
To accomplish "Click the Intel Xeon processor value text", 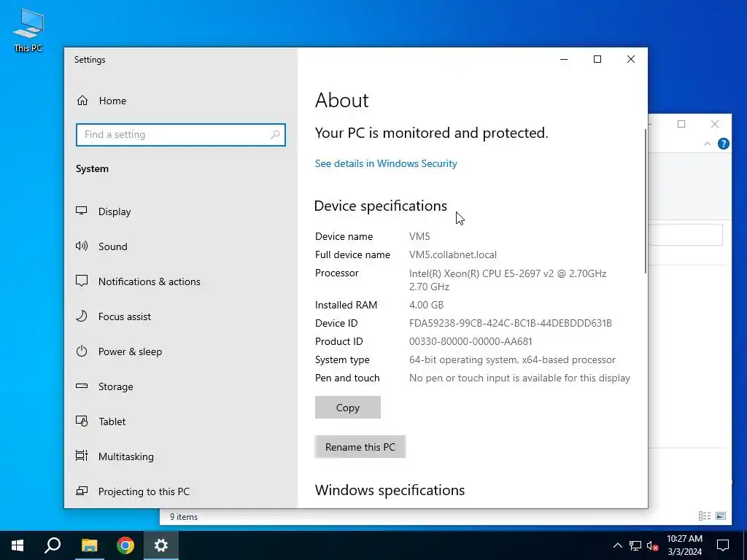I will point(508,280).
